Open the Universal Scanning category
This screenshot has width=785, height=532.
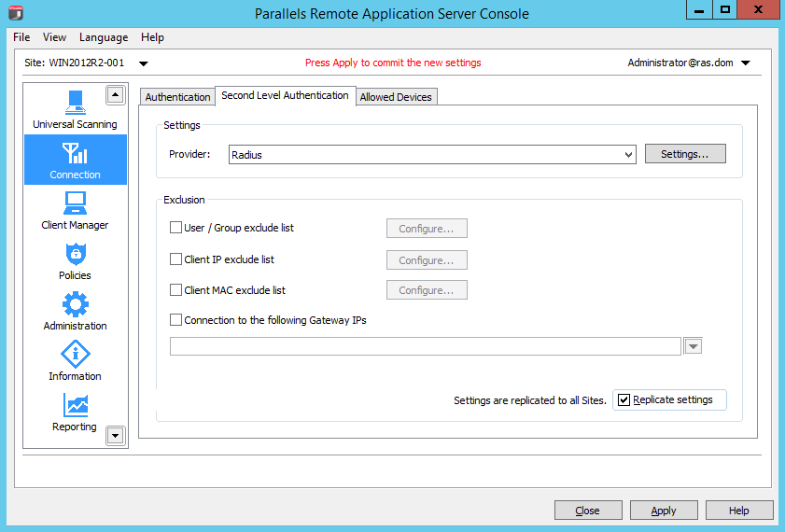click(75, 110)
